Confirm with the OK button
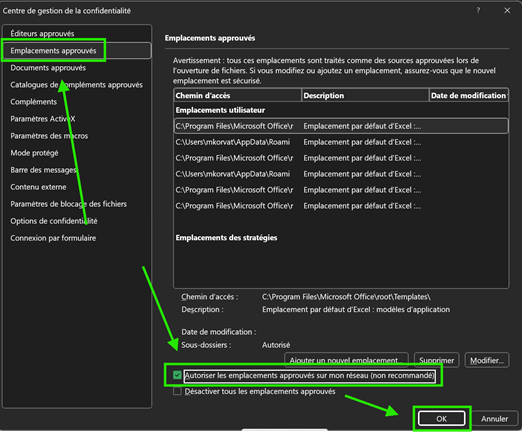 pos(441,419)
